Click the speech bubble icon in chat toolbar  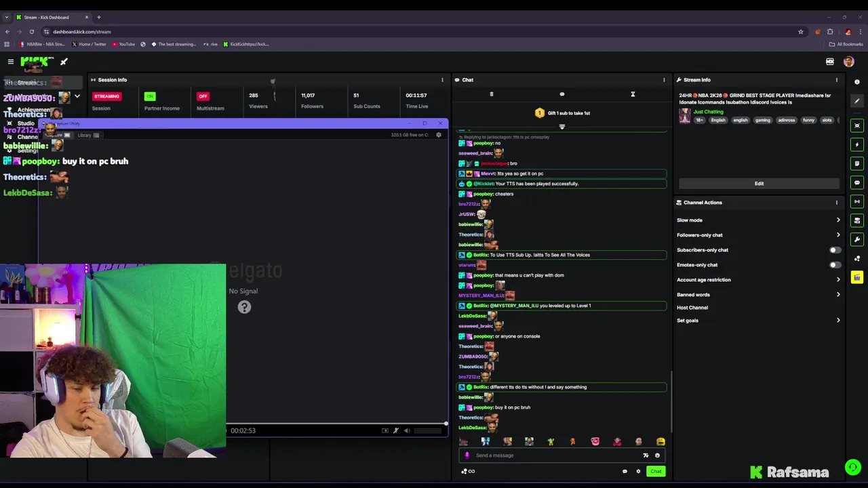coord(561,94)
